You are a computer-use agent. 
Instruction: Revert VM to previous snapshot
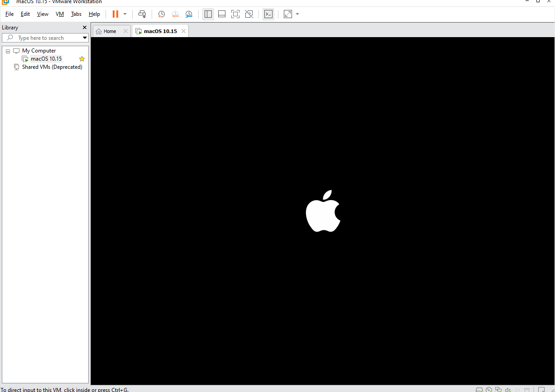(x=175, y=14)
